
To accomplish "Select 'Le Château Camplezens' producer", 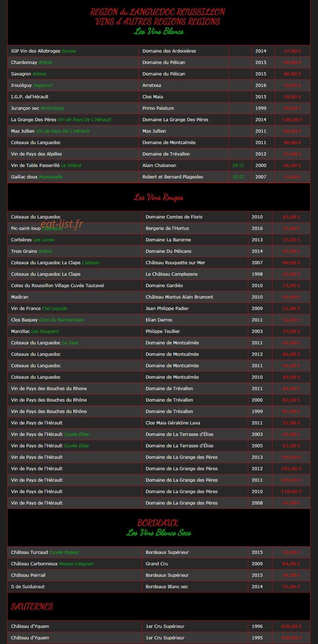I will click(x=172, y=274).
